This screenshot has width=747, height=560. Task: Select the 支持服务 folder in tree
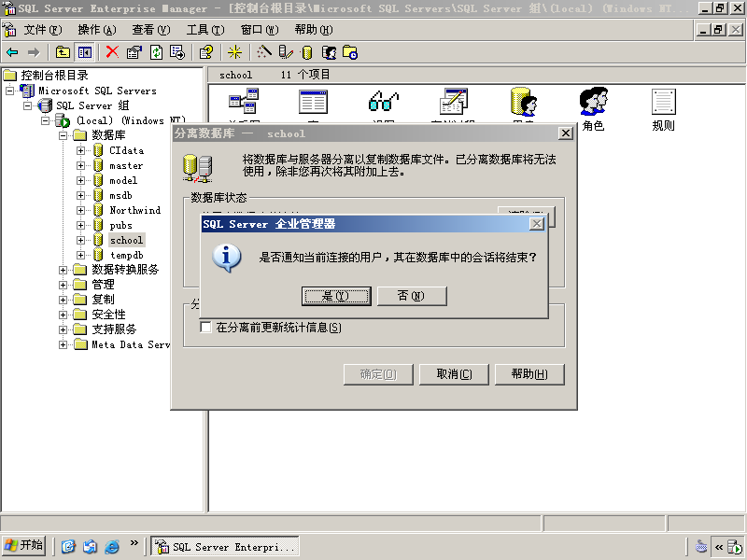coord(114,329)
